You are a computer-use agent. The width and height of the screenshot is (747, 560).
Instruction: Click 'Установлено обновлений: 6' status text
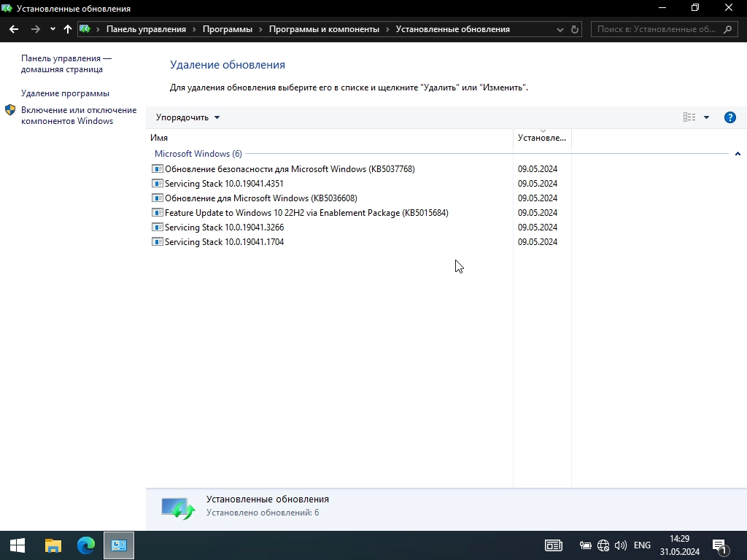pyautogui.click(x=263, y=513)
